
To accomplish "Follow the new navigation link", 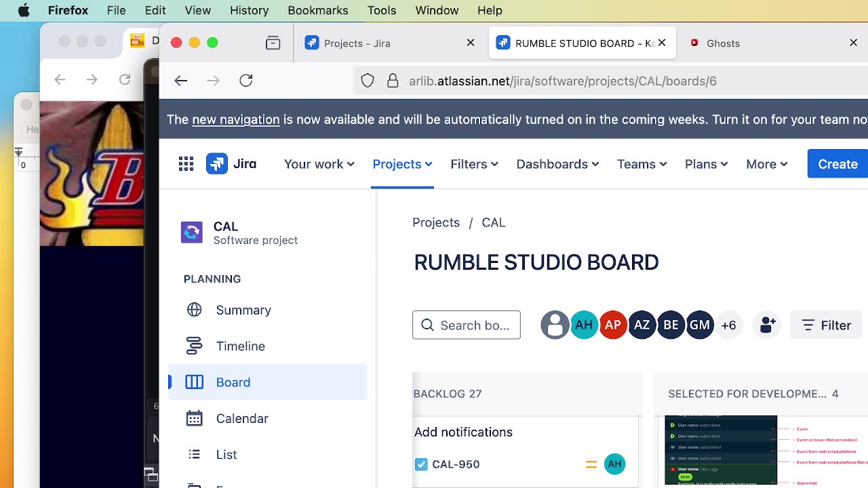I will [236, 119].
